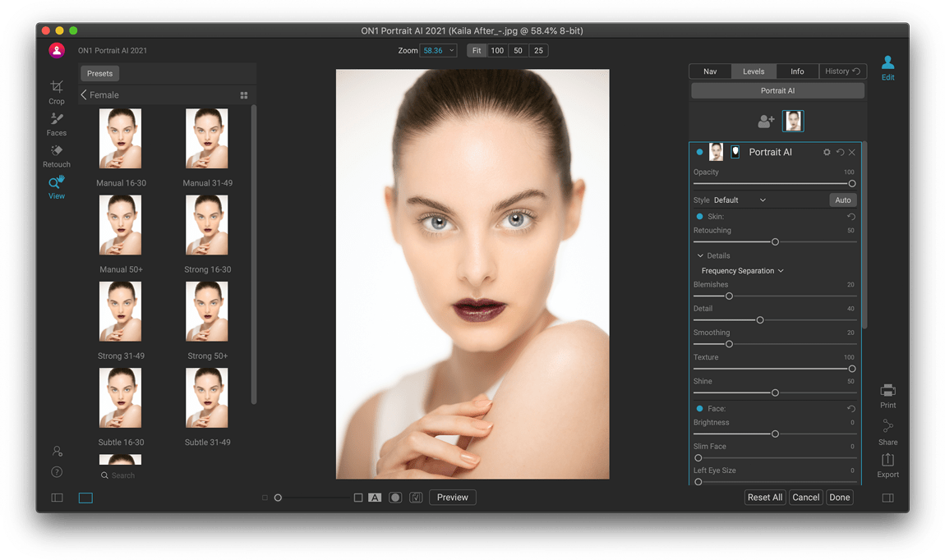Screen dimensions: 945x560
Task: Adjust the Opacity slider handle
Action: [x=851, y=184]
